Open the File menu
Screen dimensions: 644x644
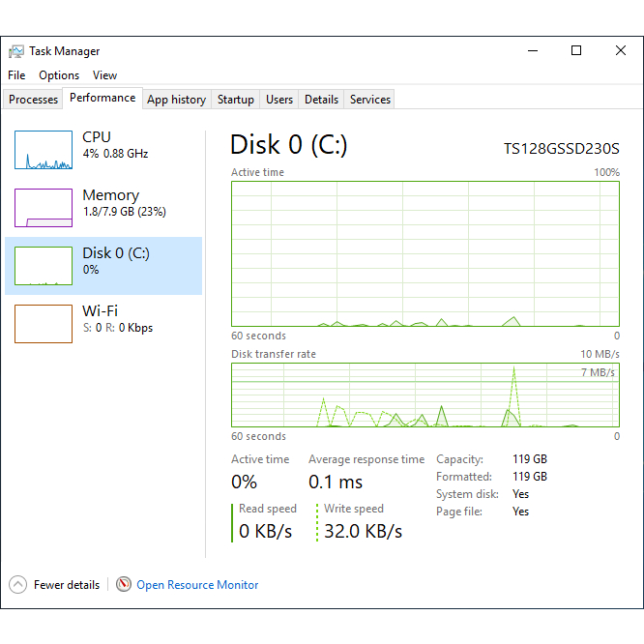[16, 75]
